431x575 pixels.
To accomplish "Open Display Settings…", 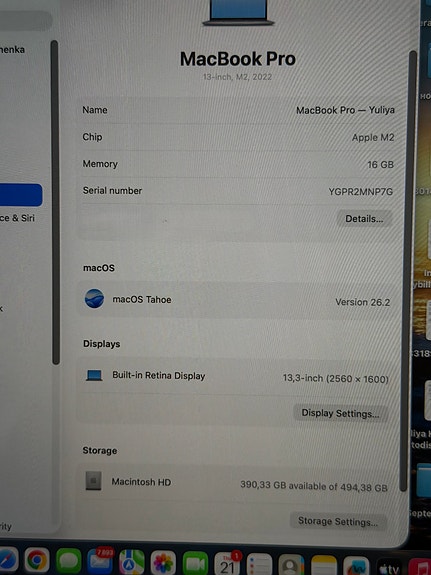I will 340,413.
